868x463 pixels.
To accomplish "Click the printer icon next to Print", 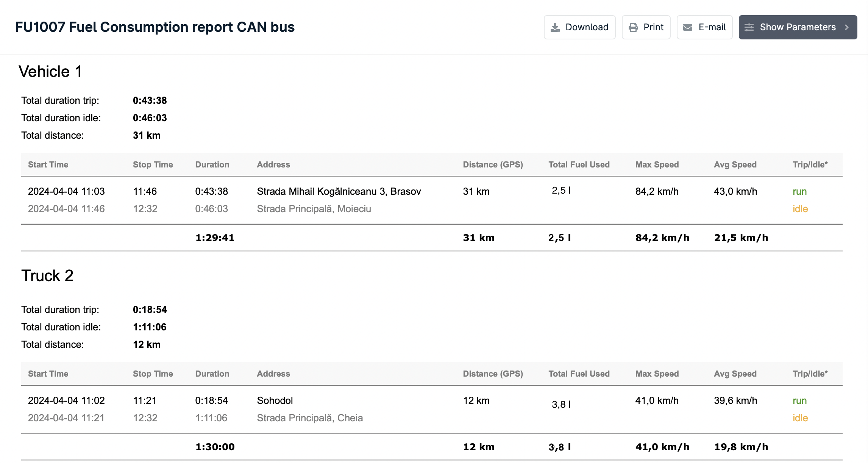I will pos(633,27).
